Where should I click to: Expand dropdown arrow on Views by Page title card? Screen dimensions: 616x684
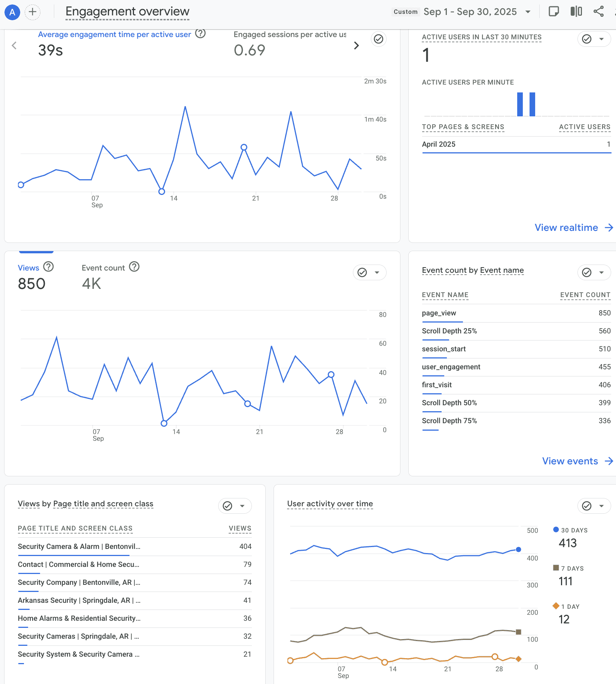[242, 506]
